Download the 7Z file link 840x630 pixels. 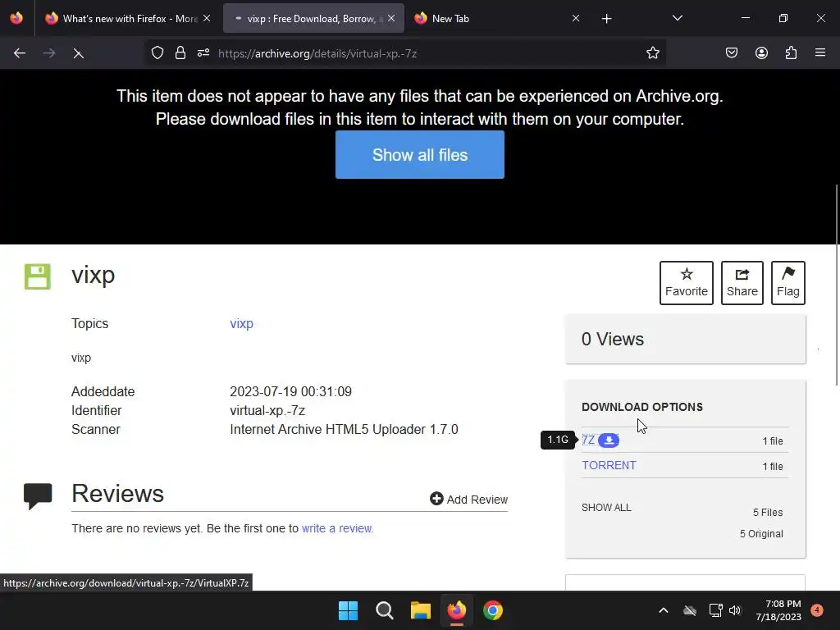pos(588,440)
